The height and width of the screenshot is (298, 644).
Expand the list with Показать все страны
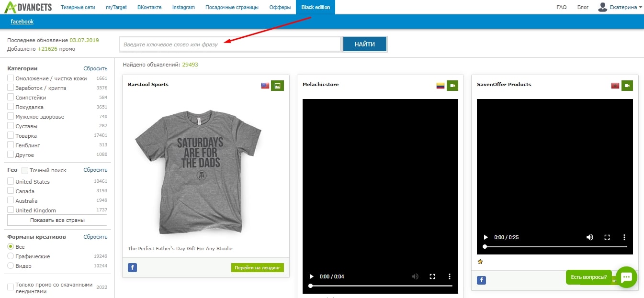57,220
